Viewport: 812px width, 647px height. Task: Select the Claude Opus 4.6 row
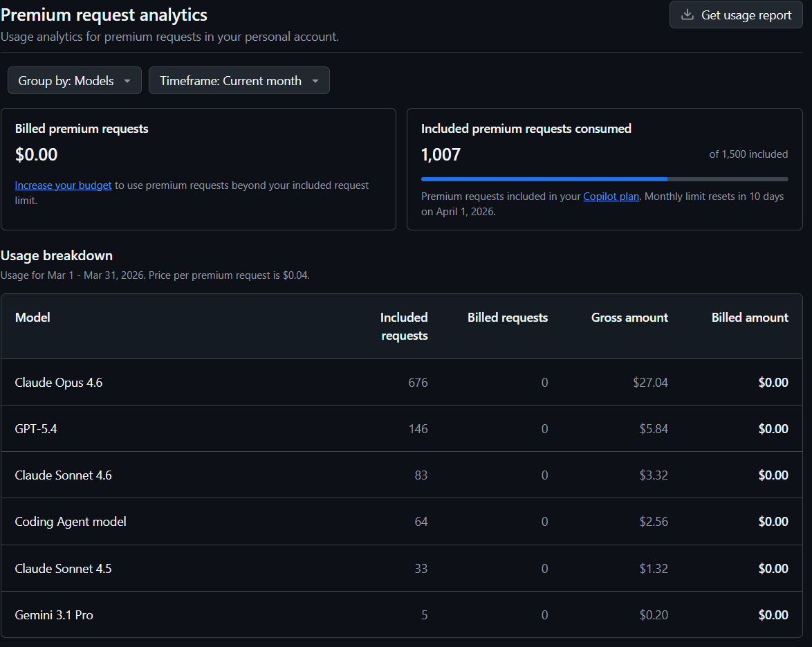[59, 382]
